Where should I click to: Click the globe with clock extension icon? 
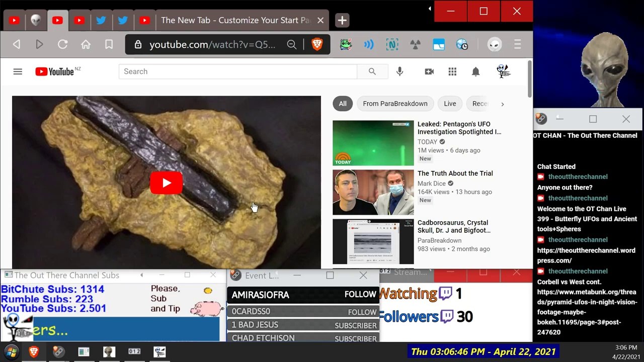tap(462, 45)
